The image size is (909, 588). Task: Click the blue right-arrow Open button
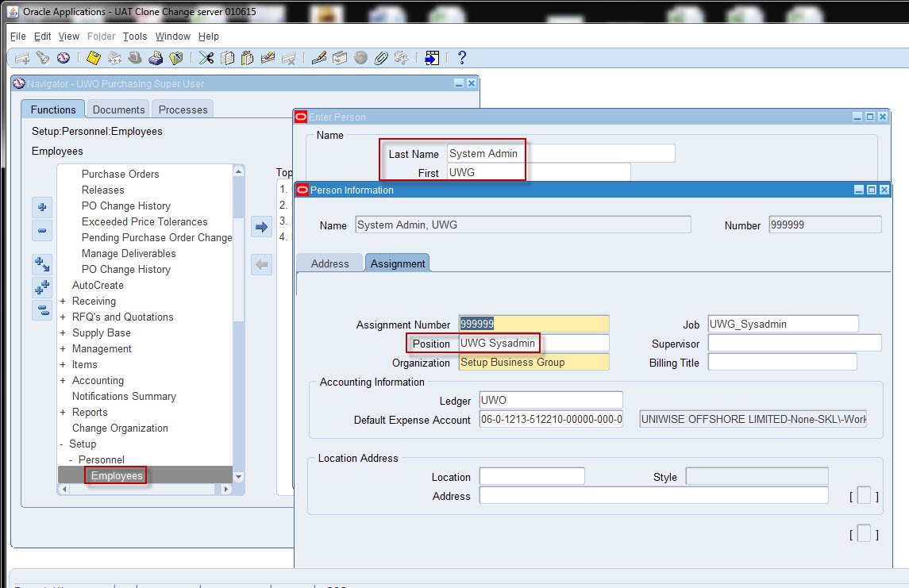point(261,226)
